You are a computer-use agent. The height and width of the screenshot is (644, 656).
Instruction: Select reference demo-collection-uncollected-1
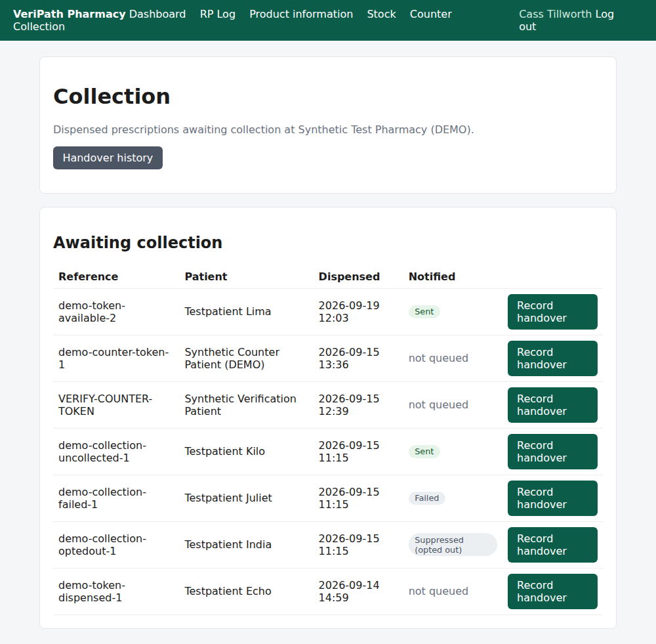102,452
